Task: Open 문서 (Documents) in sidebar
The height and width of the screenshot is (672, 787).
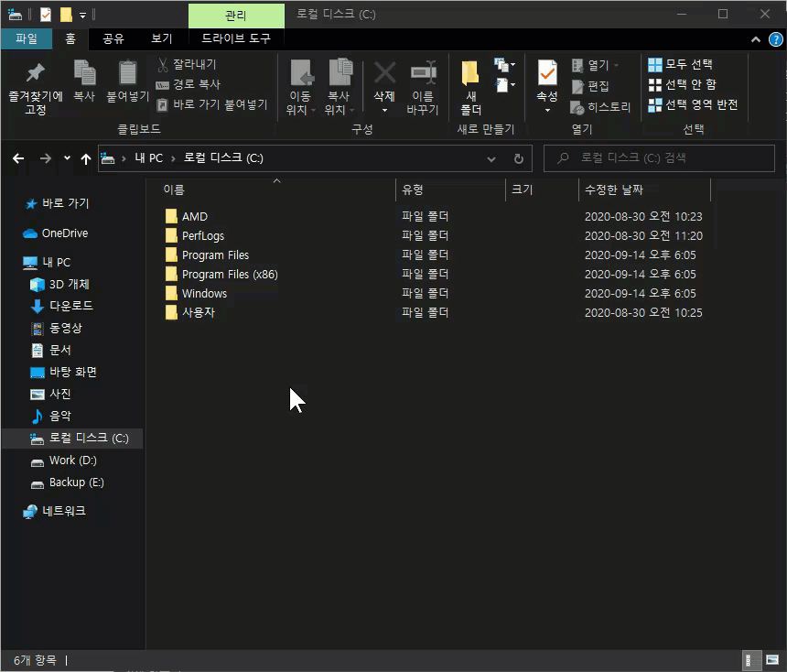Action: click(51, 350)
